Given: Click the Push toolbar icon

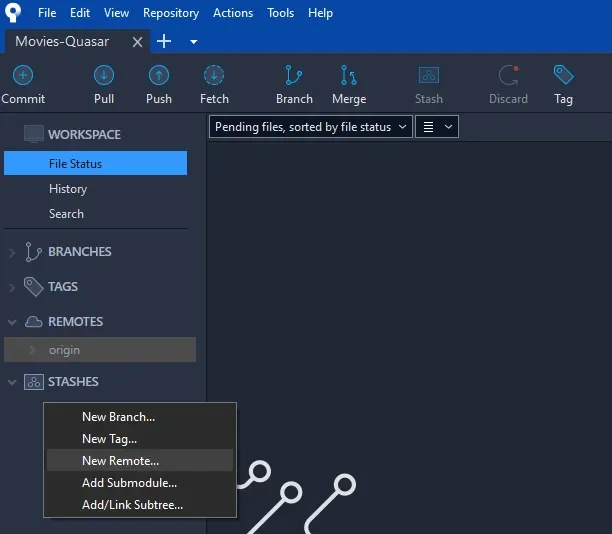Looking at the screenshot, I should tap(159, 75).
